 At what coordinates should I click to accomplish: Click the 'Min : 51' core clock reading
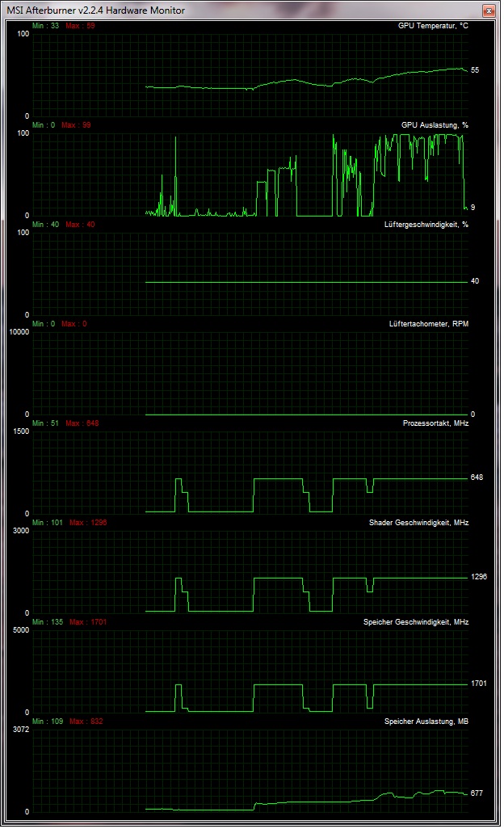(x=45, y=423)
